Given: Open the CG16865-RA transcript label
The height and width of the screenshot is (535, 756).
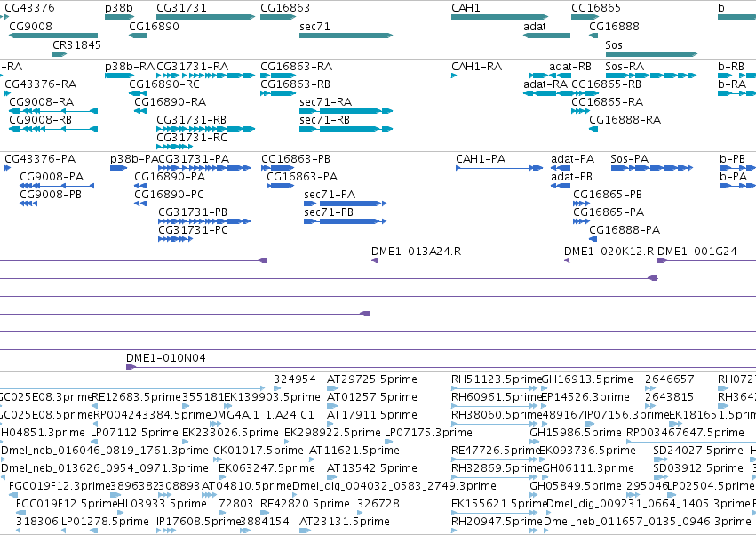Looking at the screenshot, I should [607, 102].
